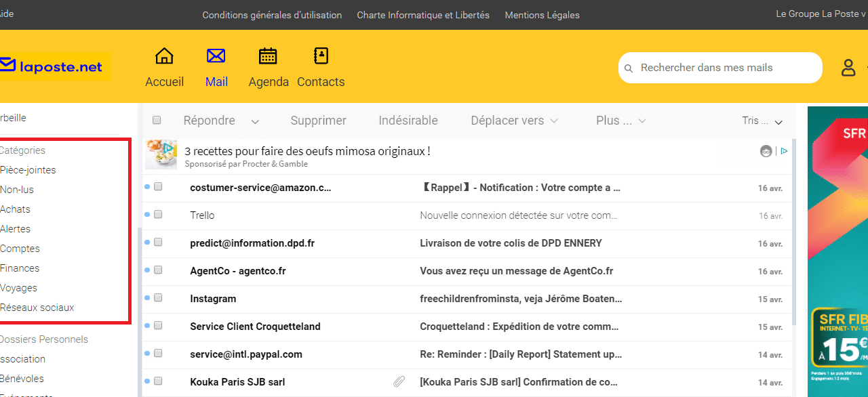Image resolution: width=868 pixels, height=397 pixels.
Task: Open Mentions Légales link
Action: (x=542, y=15)
